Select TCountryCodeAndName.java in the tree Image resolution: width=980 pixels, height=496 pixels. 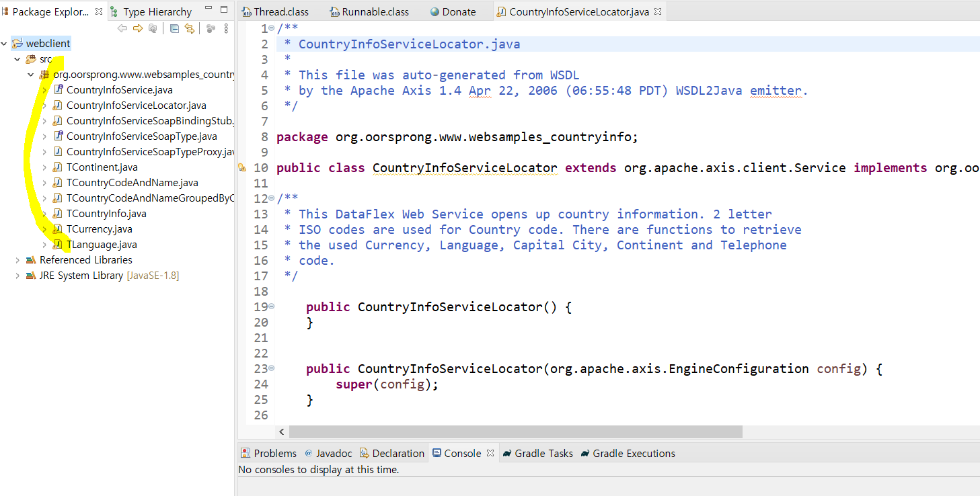coord(133,183)
